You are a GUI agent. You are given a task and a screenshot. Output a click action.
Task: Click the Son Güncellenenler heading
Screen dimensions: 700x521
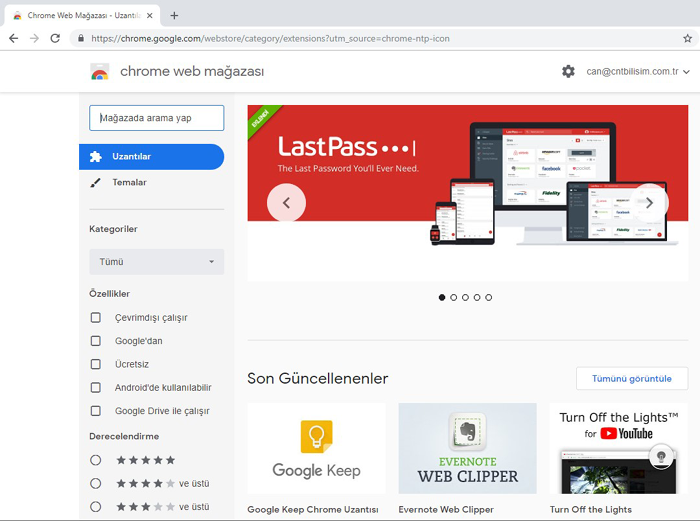(317, 379)
